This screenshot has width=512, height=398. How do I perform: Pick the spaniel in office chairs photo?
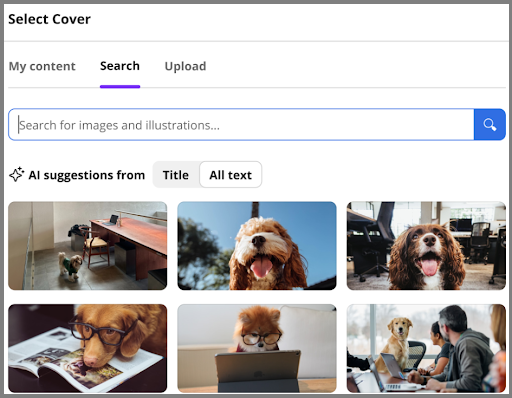coord(426,246)
